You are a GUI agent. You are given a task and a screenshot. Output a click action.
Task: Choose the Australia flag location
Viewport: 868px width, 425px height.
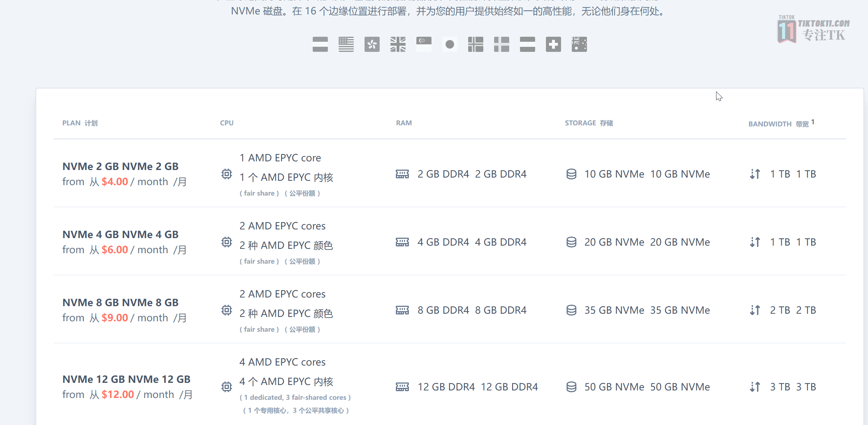[x=579, y=44]
